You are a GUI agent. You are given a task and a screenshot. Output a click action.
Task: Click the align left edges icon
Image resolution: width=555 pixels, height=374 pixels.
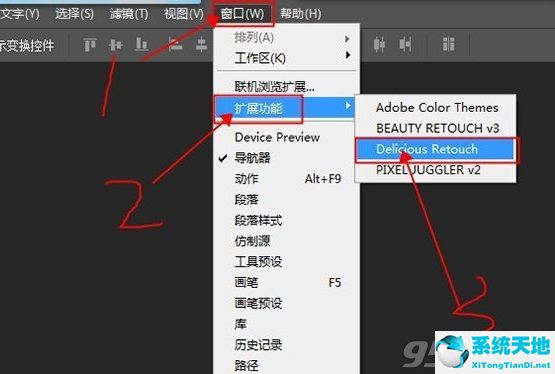(175, 45)
